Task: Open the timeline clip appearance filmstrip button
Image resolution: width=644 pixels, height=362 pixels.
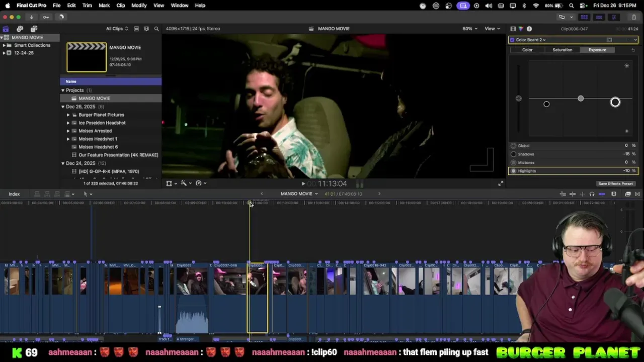Action: coord(614,194)
